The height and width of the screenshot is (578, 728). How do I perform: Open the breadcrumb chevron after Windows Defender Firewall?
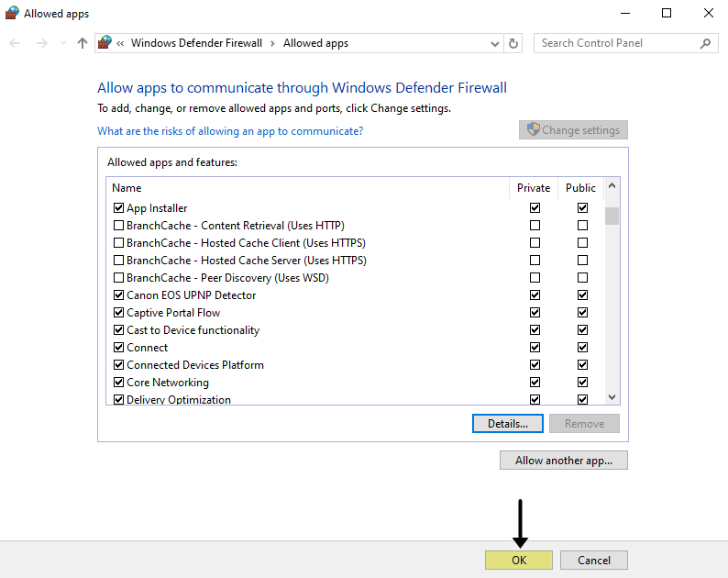coord(272,43)
